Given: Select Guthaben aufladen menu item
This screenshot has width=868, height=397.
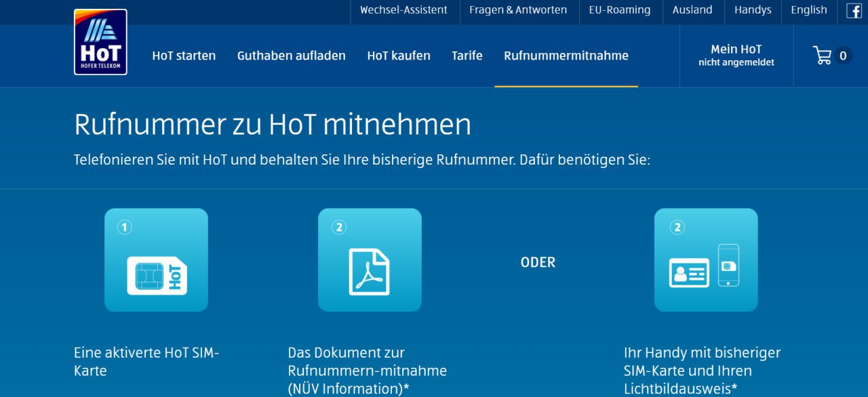Looking at the screenshot, I should point(292,56).
